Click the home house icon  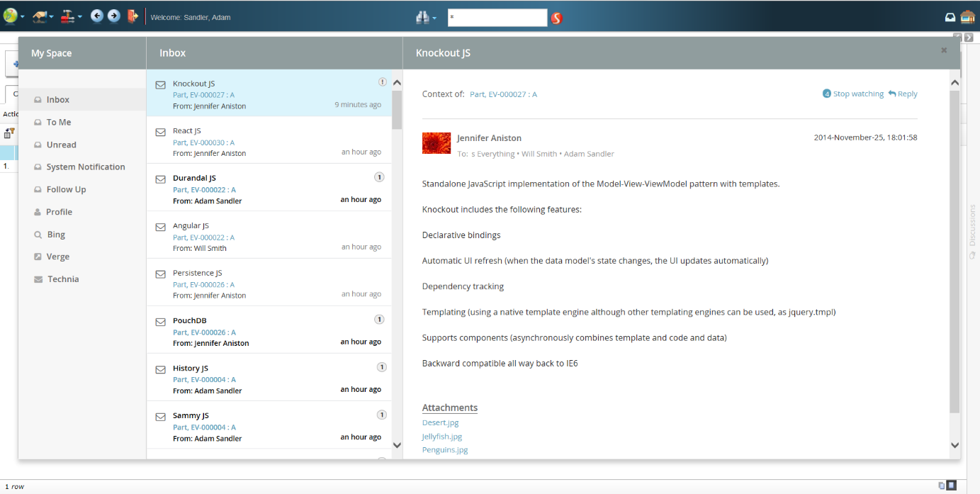[968, 17]
